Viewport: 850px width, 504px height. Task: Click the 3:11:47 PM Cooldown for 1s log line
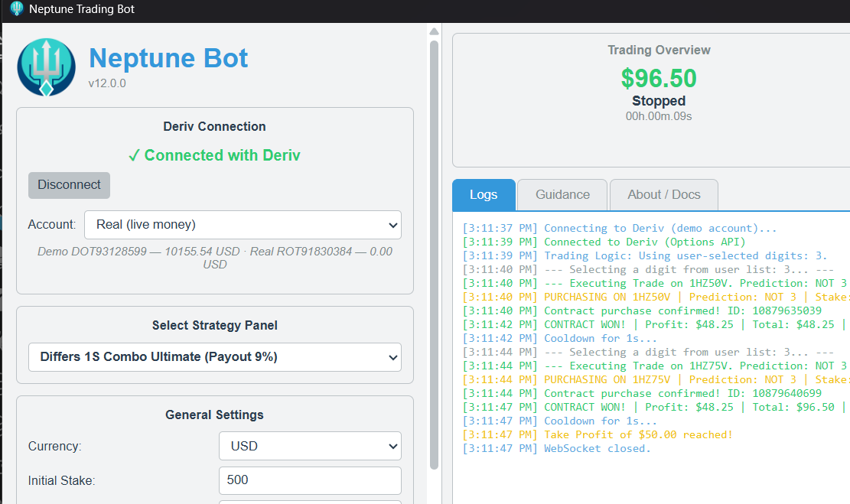pos(559,421)
